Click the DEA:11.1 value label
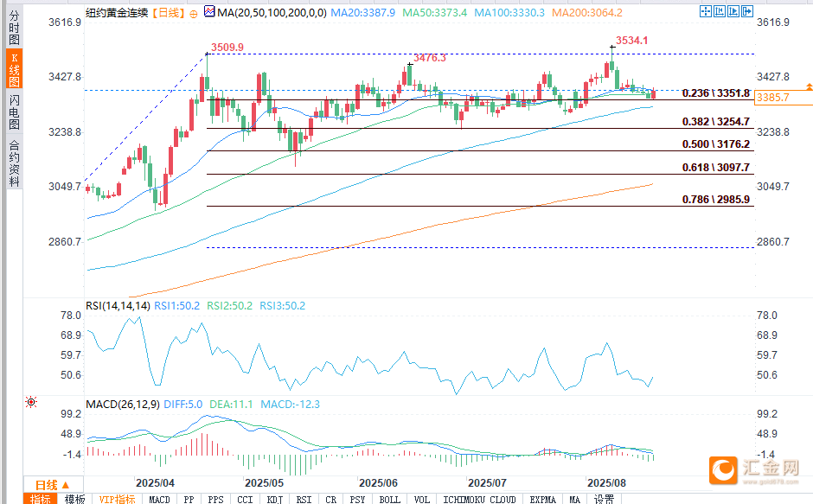Screen dimensions: 813x504 coord(231,405)
